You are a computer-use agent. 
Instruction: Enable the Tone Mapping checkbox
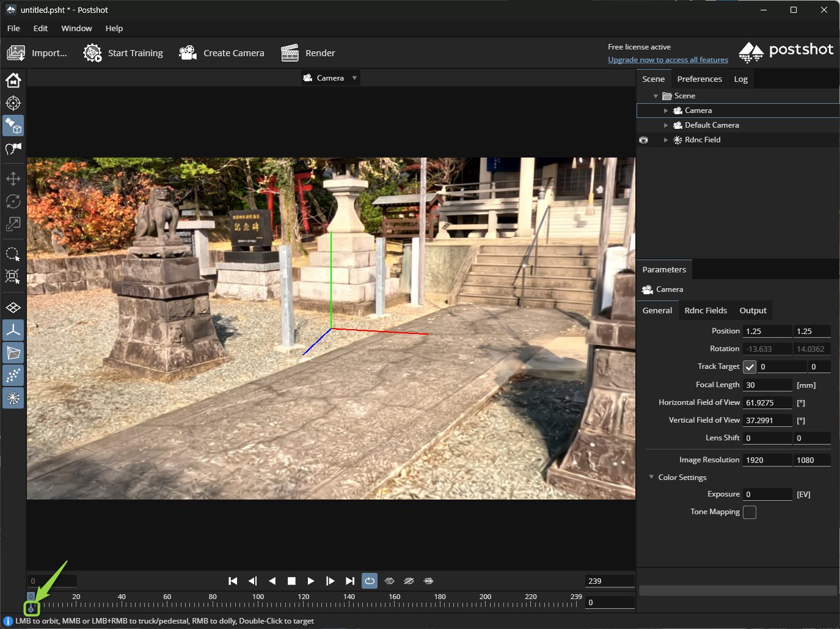[x=750, y=512]
